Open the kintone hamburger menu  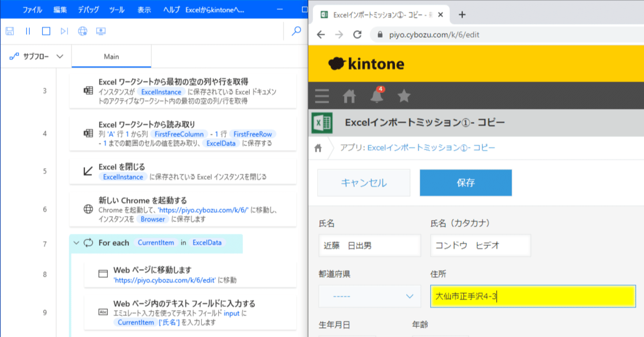(321, 96)
